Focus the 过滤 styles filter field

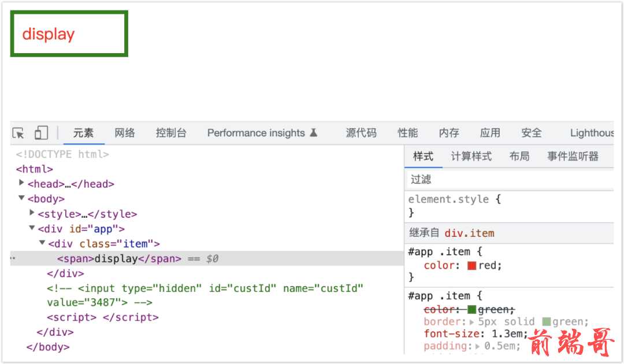coord(510,180)
